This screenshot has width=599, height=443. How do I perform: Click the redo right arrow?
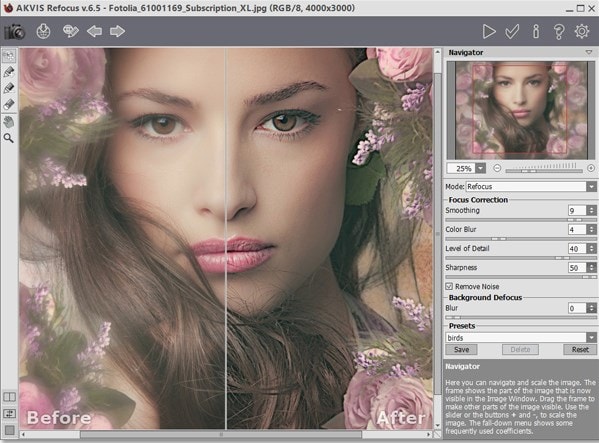pos(117,31)
